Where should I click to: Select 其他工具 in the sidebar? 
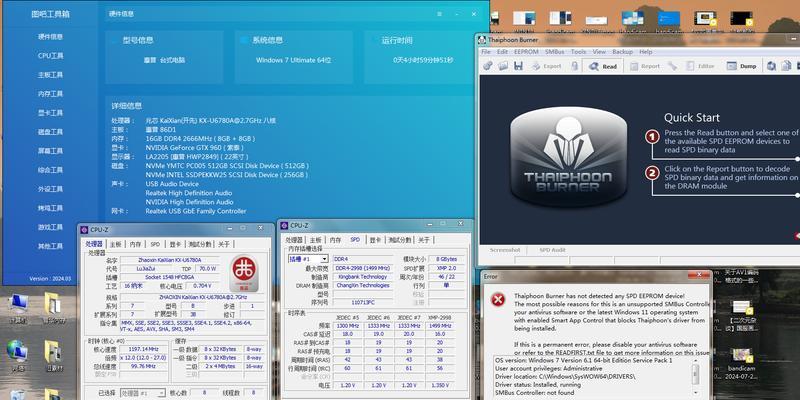point(50,246)
